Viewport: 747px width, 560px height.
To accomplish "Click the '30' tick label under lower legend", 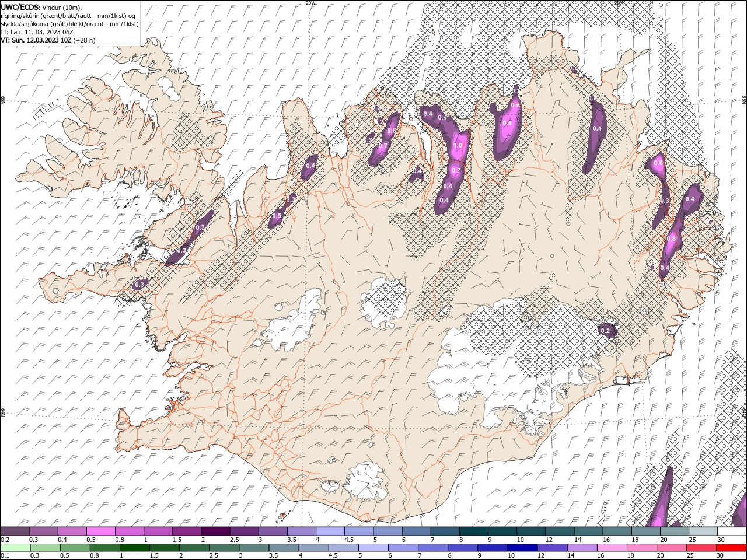I will tap(721, 556).
